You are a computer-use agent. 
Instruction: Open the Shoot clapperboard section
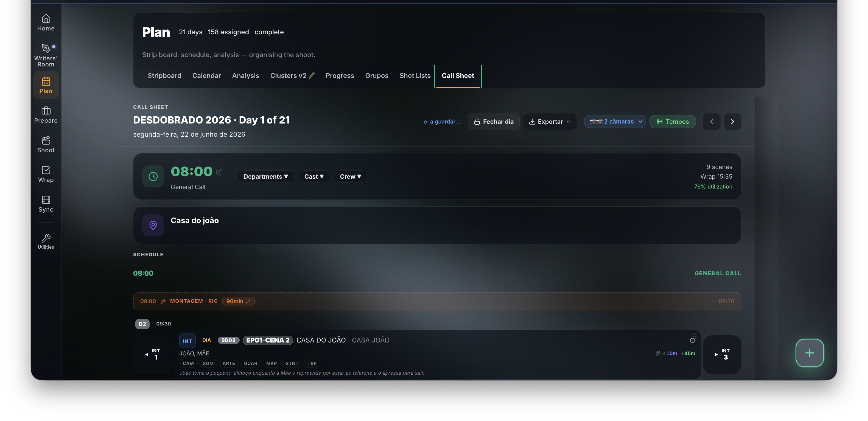(46, 144)
